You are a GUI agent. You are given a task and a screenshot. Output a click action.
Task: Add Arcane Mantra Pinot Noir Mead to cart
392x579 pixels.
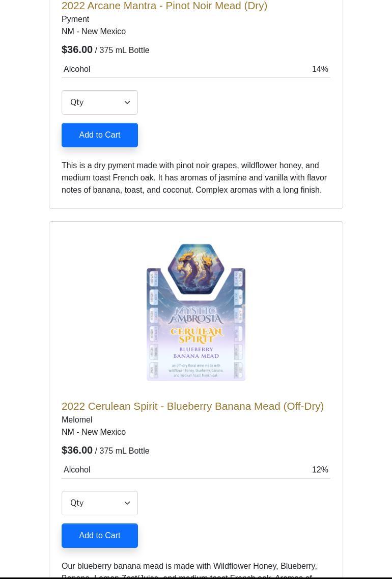(x=100, y=135)
